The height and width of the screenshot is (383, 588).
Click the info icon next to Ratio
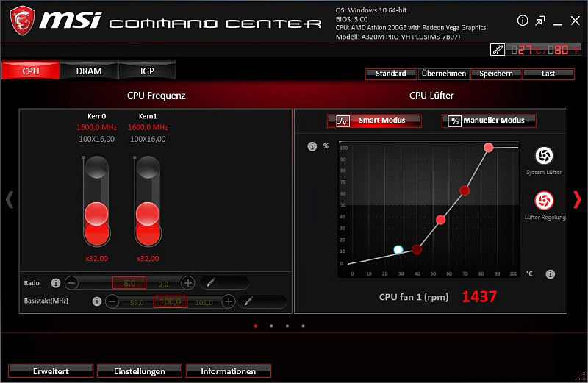56,283
